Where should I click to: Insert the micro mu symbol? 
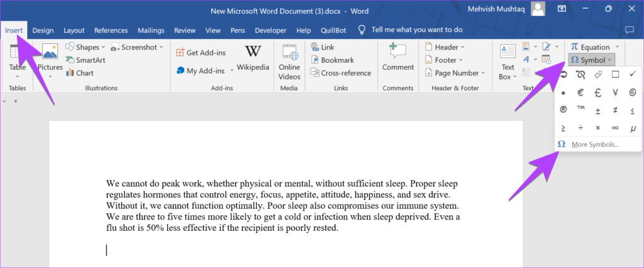tap(633, 128)
